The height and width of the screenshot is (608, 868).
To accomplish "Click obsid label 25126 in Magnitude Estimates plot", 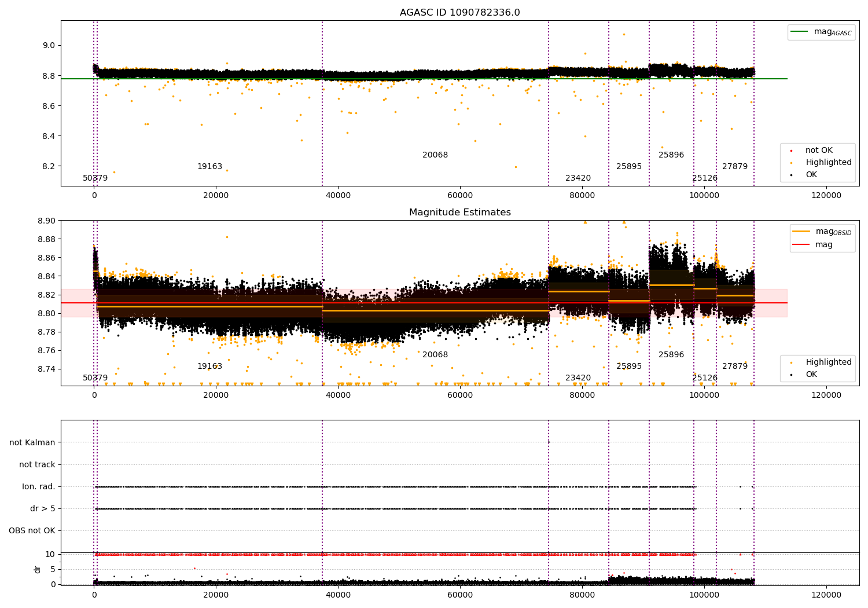I will 705,378.
